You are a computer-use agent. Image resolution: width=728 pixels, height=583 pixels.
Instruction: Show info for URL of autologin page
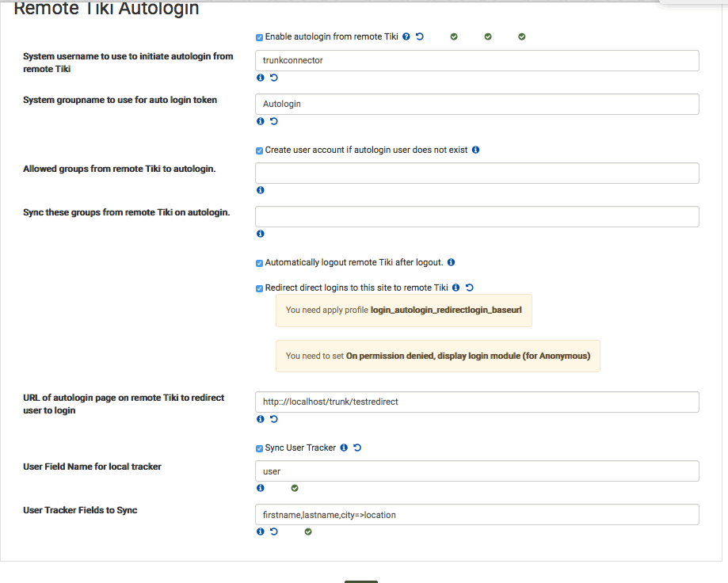pyautogui.click(x=261, y=419)
